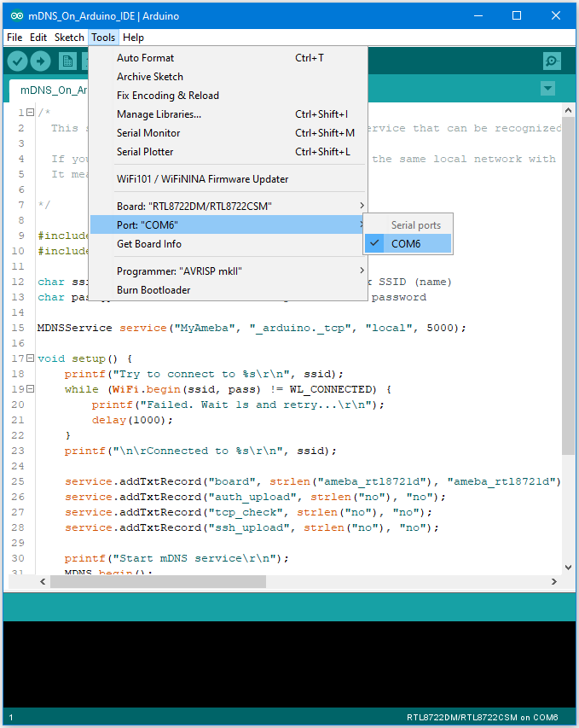Collapse the while loop fold at line 19

30,388
